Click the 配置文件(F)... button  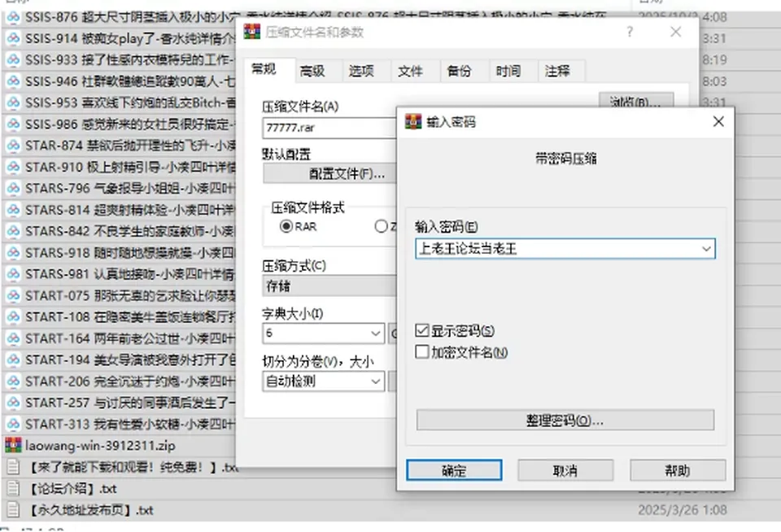coord(329,174)
